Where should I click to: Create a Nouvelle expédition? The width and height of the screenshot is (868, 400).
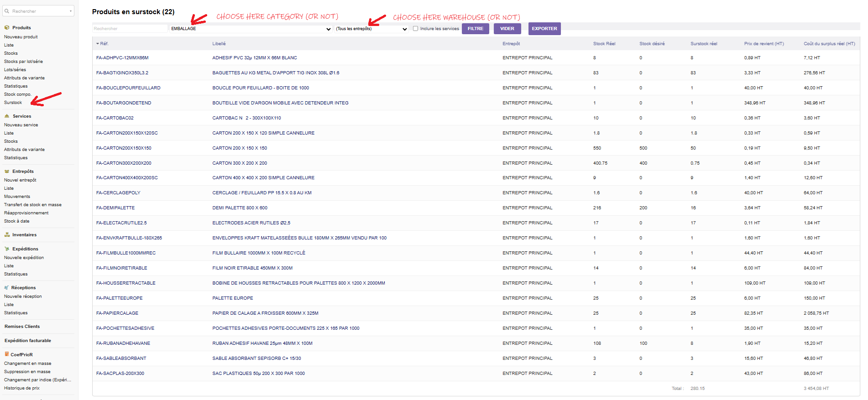click(24, 258)
